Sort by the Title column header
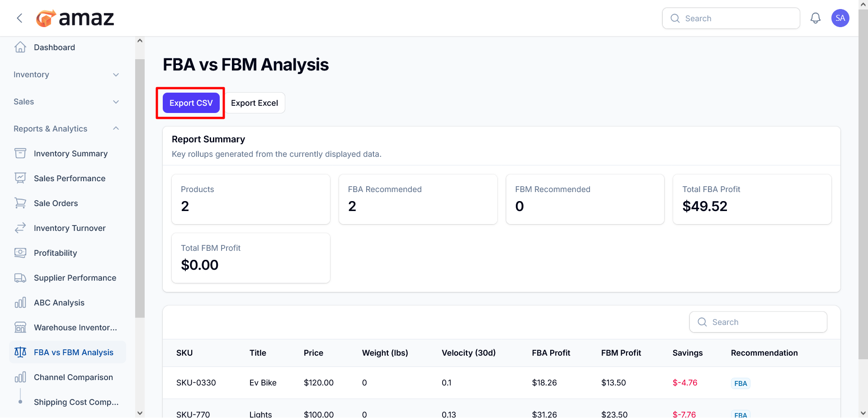 [258, 353]
